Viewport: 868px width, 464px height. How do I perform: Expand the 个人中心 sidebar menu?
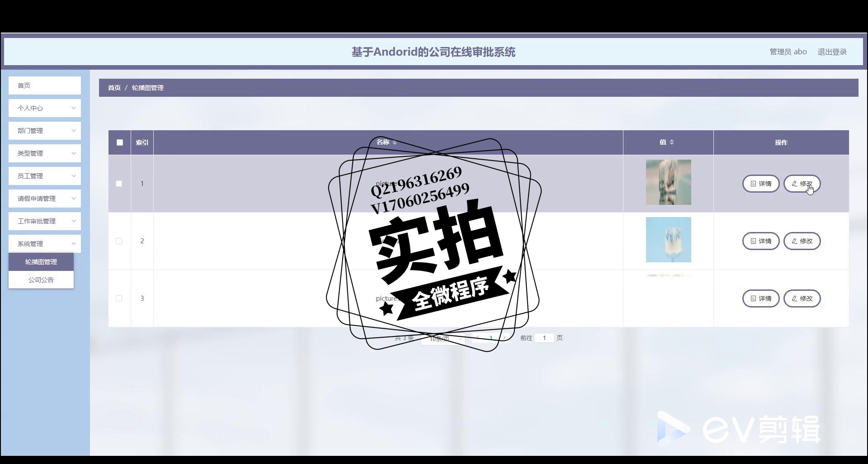pyautogui.click(x=44, y=108)
